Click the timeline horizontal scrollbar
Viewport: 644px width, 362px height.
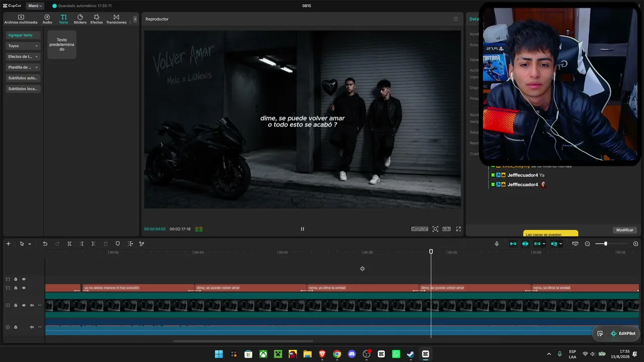(x=243, y=341)
